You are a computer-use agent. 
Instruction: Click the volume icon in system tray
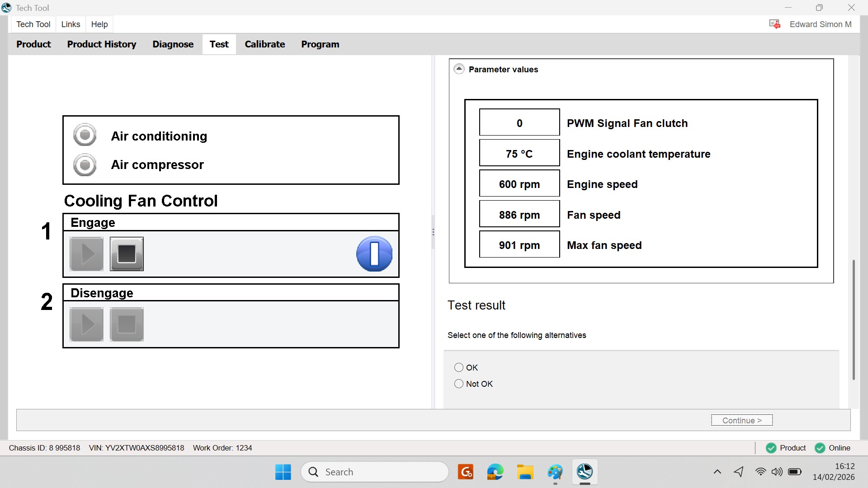pyautogui.click(x=777, y=472)
